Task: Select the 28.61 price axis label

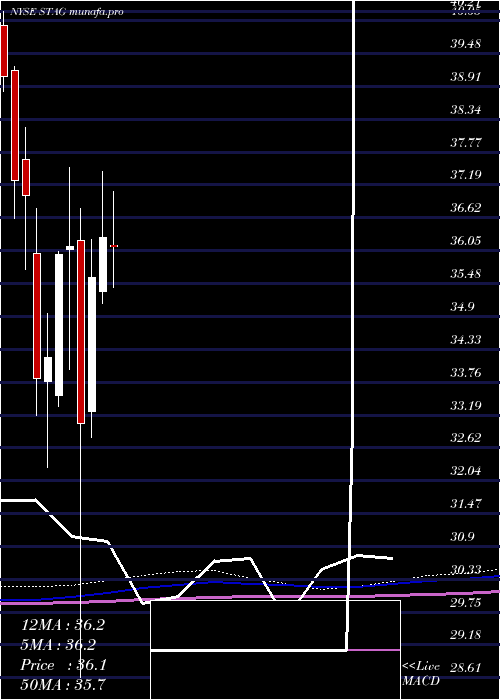Action: (x=466, y=669)
